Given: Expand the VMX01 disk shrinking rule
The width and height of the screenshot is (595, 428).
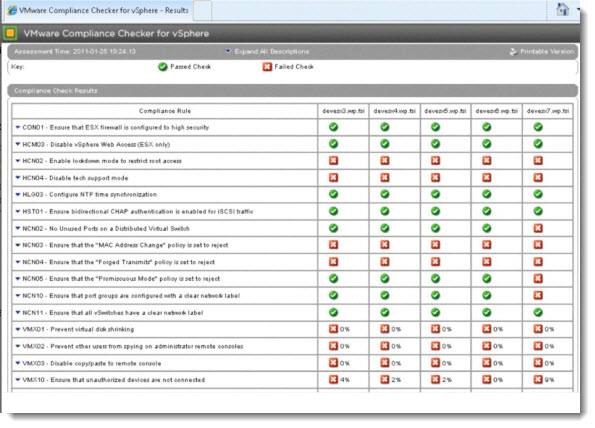Looking at the screenshot, I should point(18,329).
